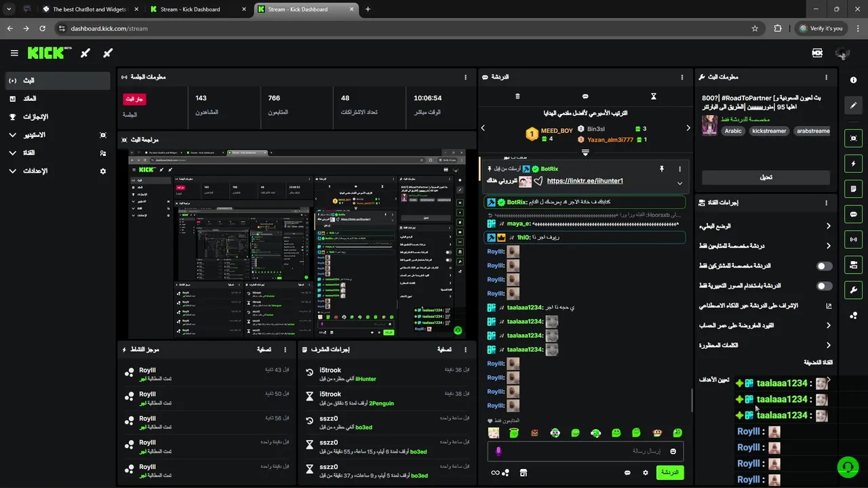
Task: Click the edit stream info button
Action: pyautogui.click(x=766, y=178)
